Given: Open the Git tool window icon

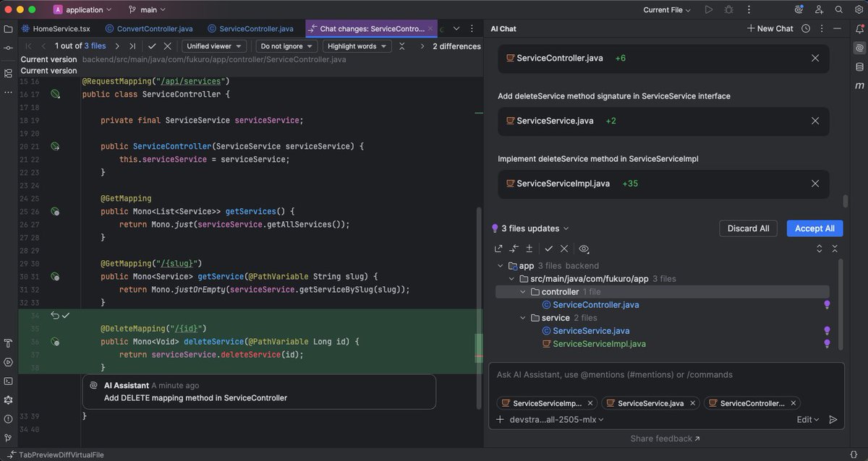Looking at the screenshot, I should point(8,437).
